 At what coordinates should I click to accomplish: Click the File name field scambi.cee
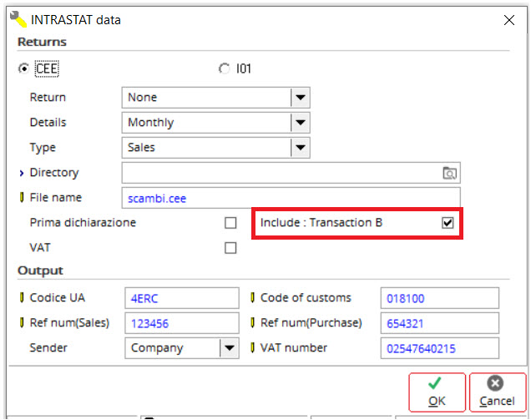[291, 198]
